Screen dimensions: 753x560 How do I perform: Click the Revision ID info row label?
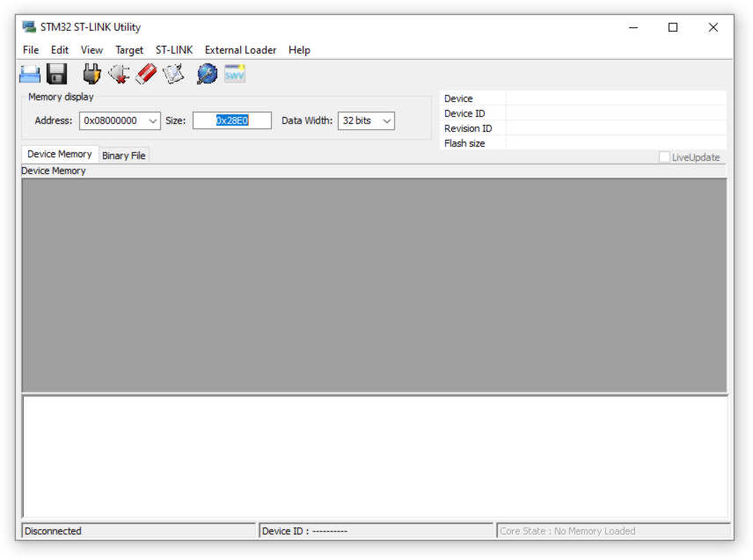(468, 128)
